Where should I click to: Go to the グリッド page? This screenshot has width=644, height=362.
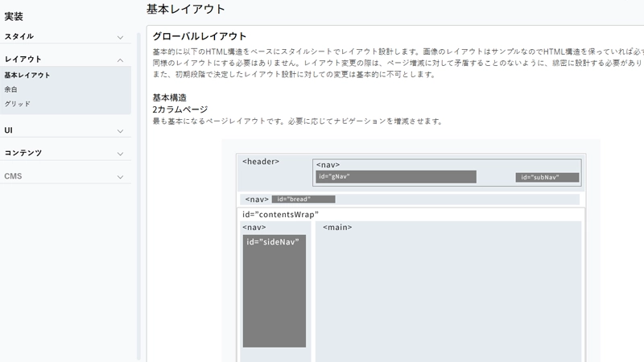[17, 104]
